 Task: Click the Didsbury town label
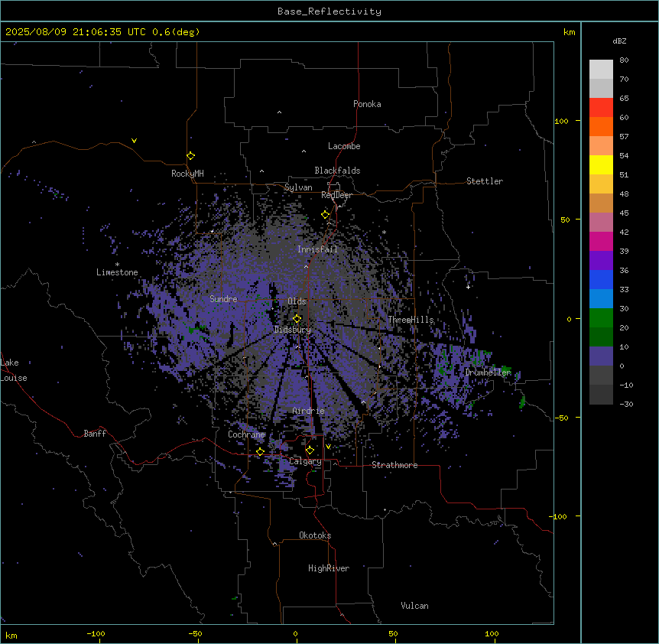[x=293, y=330]
